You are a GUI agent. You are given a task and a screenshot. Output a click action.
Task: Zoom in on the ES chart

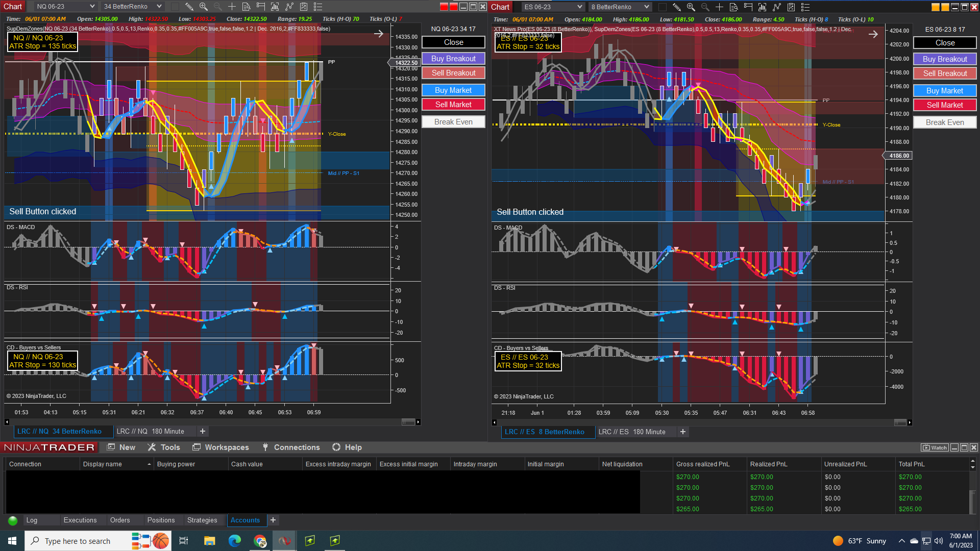click(x=691, y=7)
